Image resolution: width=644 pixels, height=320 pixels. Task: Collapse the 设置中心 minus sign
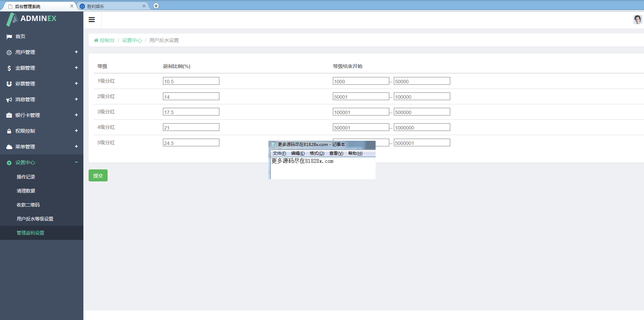pos(76,162)
